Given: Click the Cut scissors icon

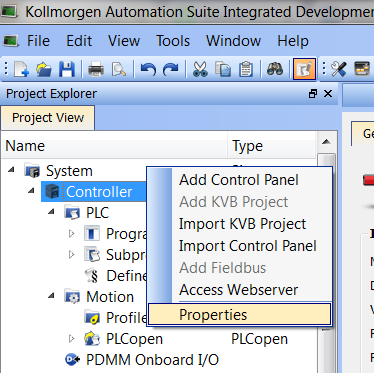Looking at the screenshot, I should [200, 69].
